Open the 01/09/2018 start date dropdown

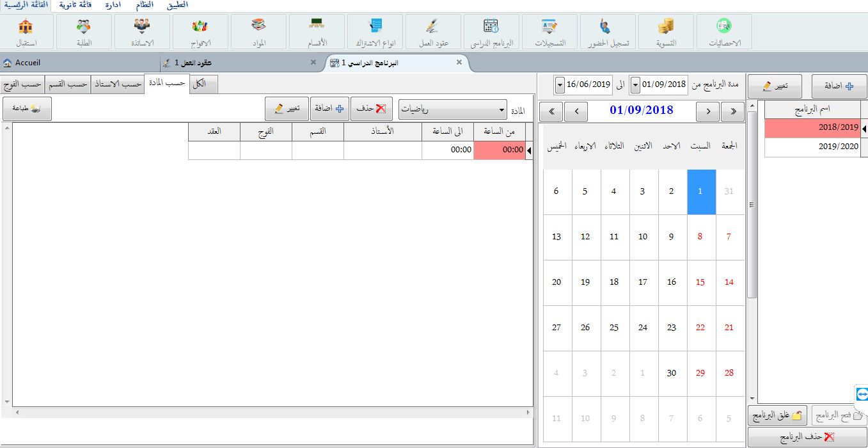tap(635, 84)
